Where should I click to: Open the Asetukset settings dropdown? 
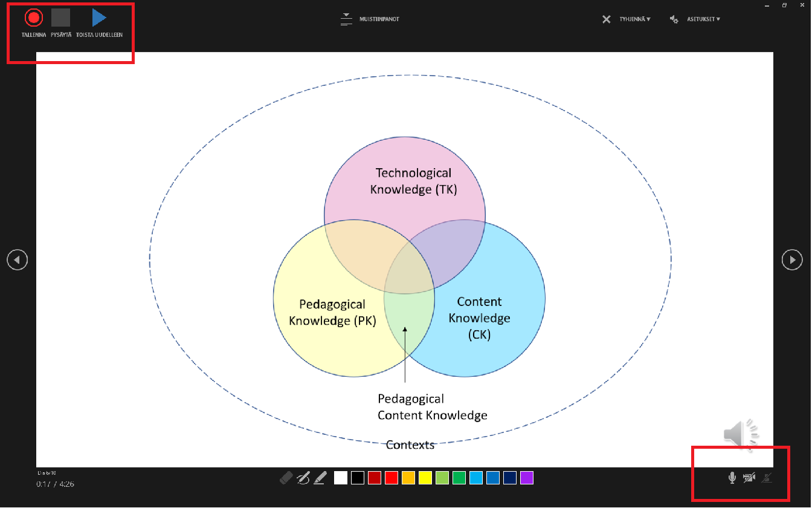(x=695, y=19)
